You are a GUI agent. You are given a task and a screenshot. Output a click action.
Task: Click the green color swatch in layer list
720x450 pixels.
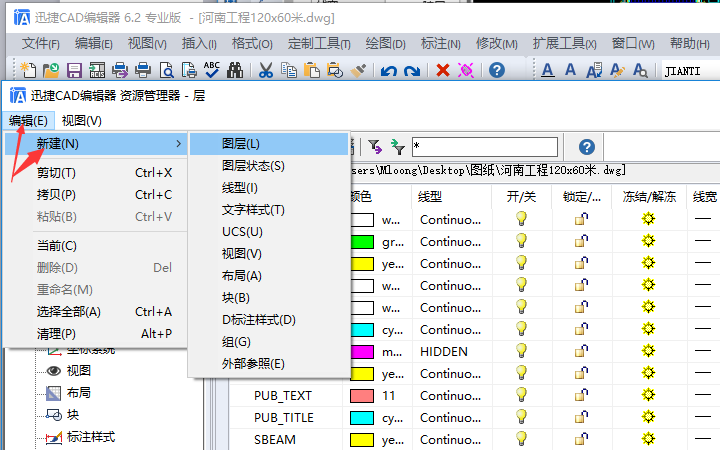click(x=362, y=242)
